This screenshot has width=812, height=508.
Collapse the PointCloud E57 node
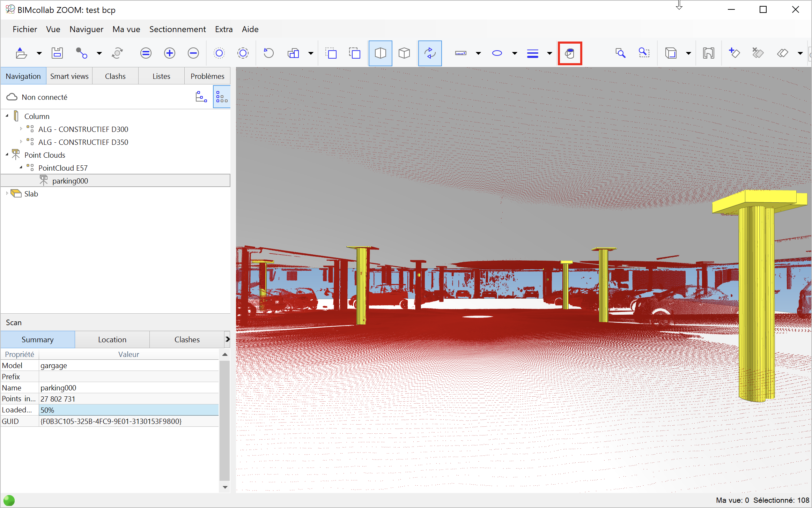[21, 167]
